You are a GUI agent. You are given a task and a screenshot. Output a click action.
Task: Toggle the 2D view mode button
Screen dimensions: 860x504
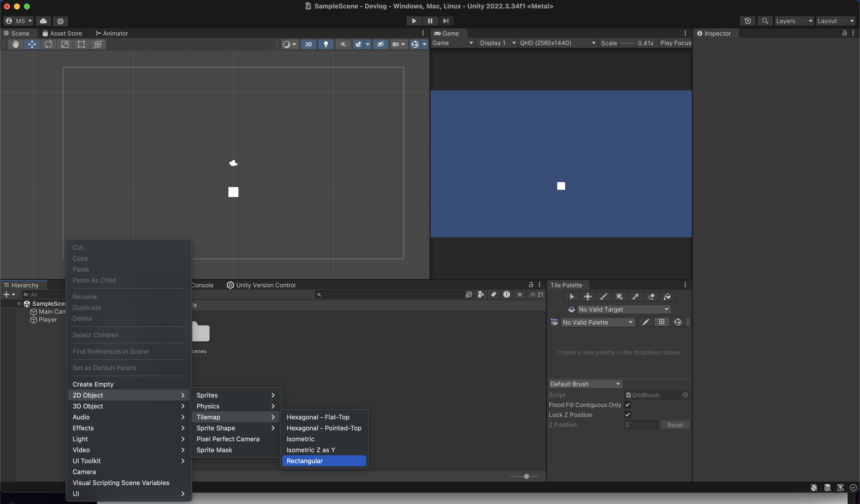pyautogui.click(x=308, y=44)
